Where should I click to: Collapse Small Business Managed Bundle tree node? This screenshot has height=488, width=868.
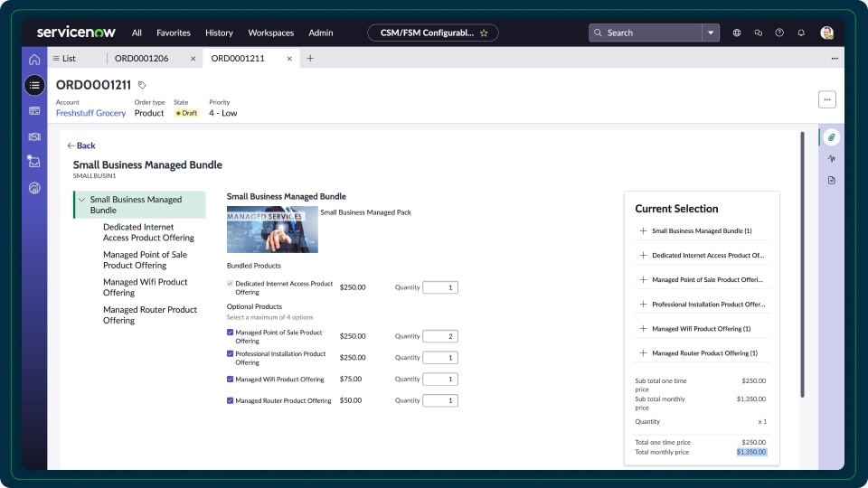coord(82,200)
